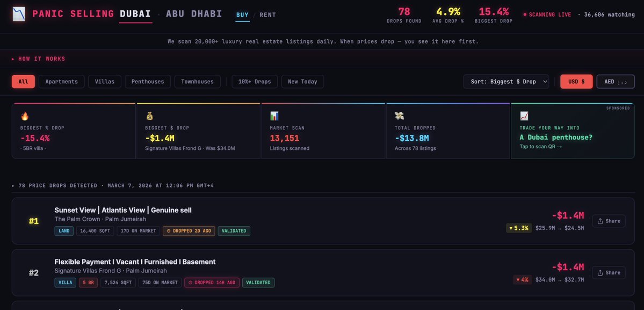The height and width of the screenshot is (310, 644).
Task: Open the Sort: Biggest $ Drop dropdown
Action: [x=506, y=81]
